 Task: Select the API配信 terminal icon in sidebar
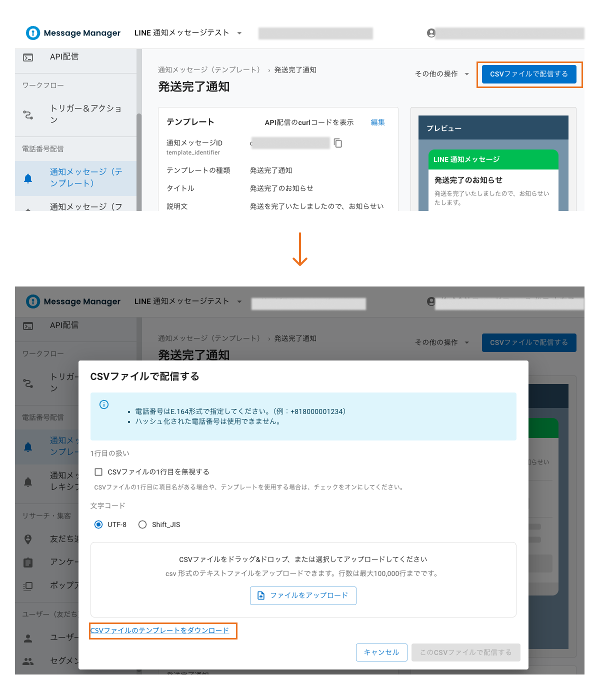(28, 56)
